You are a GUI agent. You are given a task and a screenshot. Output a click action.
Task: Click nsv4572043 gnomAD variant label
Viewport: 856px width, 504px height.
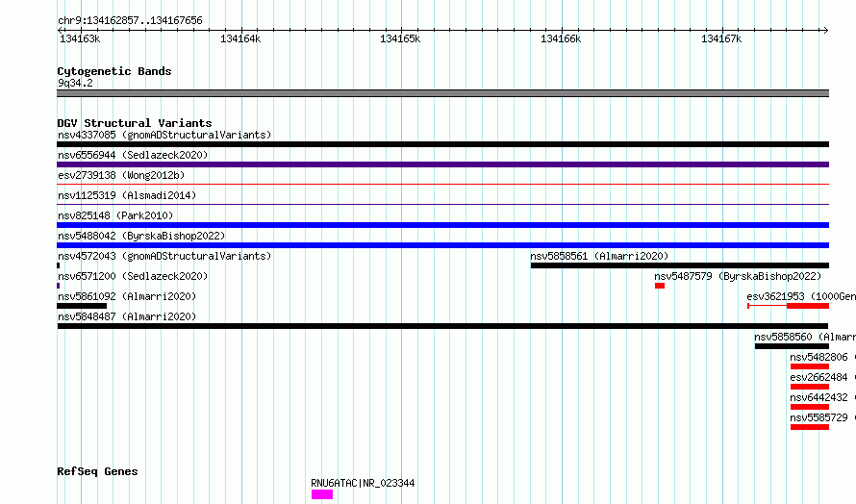click(x=164, y=256)
